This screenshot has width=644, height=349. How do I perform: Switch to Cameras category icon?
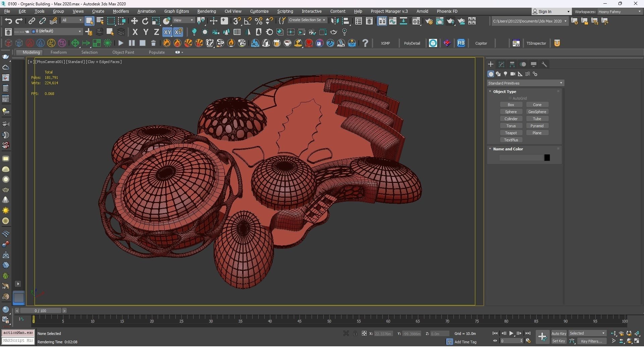tap(513, 74)
